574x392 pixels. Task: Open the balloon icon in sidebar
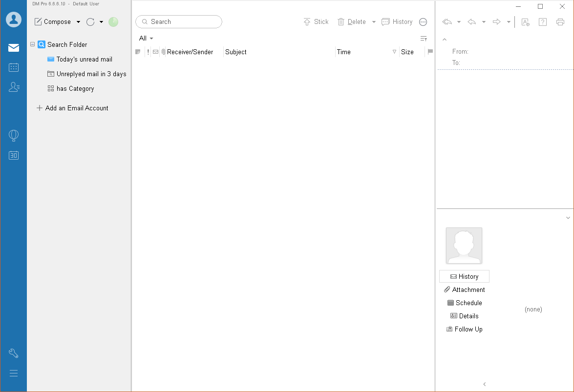tap(14, 135)
